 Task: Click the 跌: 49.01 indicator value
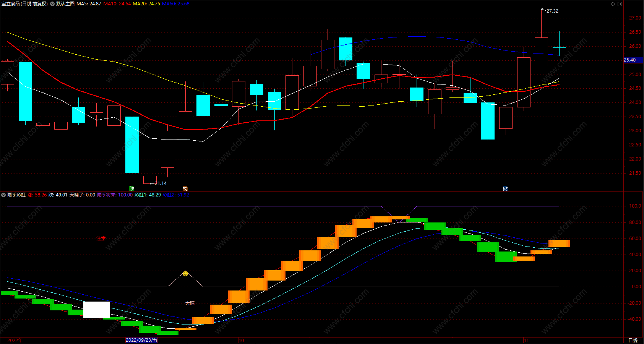tap(58, 195)
